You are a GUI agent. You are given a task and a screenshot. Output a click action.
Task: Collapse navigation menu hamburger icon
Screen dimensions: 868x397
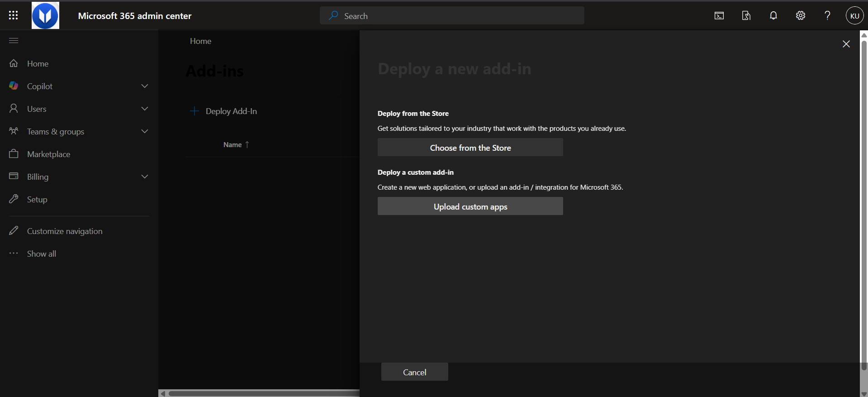(14, 41)
